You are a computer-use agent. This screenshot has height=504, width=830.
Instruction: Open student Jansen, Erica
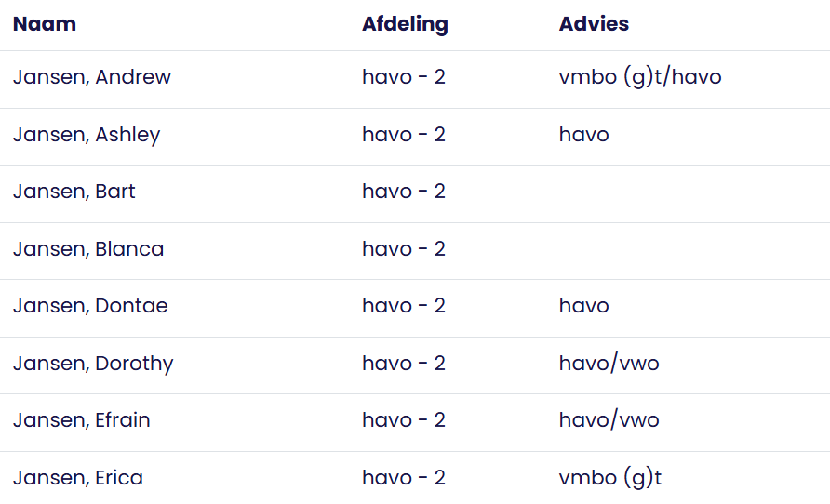[x=78, y=478]
